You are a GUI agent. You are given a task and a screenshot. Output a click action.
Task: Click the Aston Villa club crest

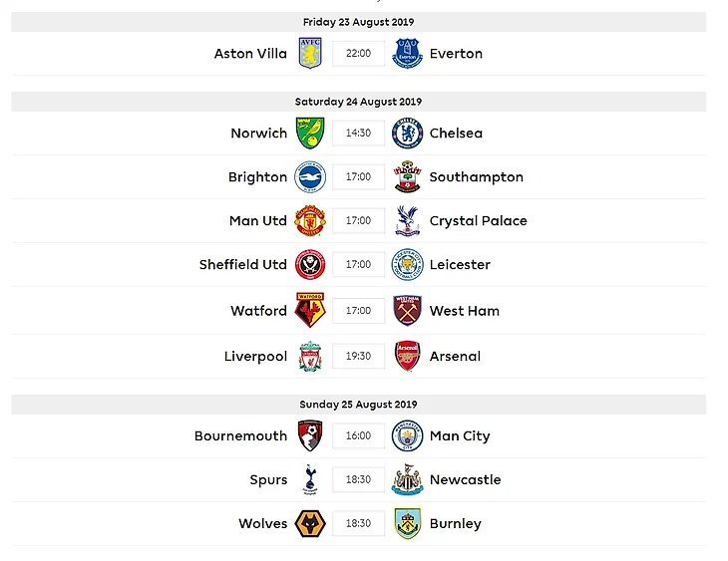point(310,54)
